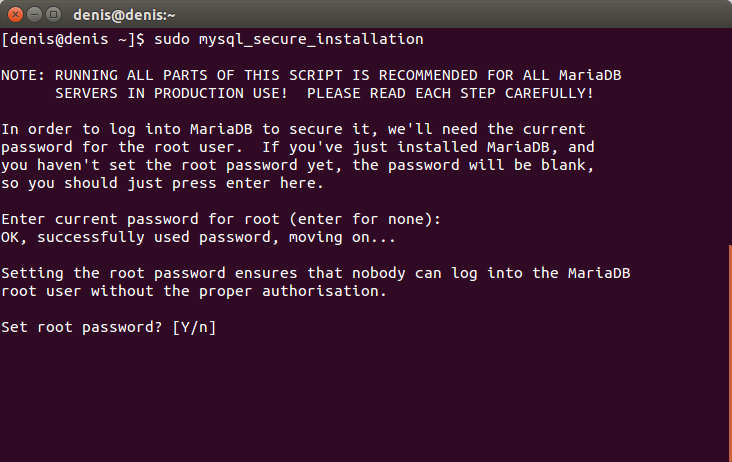
Task: Click the OK, successfully used password line
Action: (198, 237)
